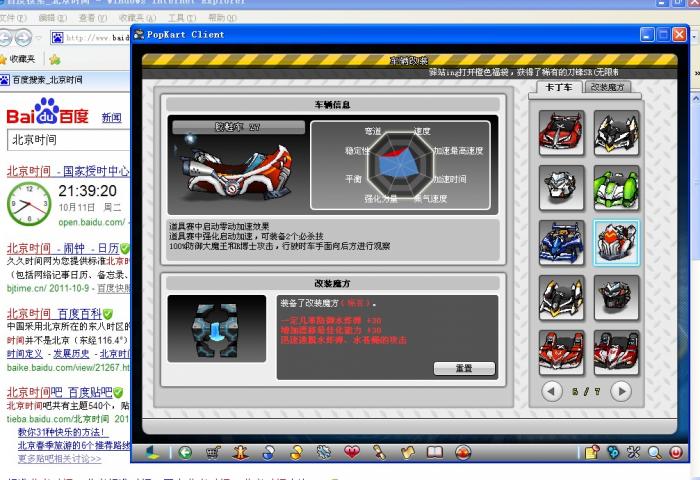Switch to the 改装魔方 tab
This screenshot has width=700, height=480.
(607, 87)
